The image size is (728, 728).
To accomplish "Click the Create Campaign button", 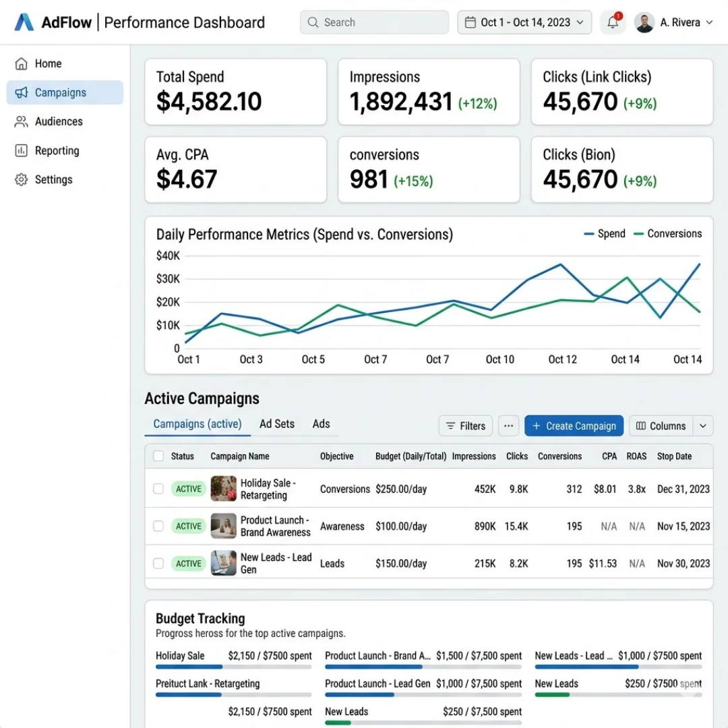I will point(574,426).
